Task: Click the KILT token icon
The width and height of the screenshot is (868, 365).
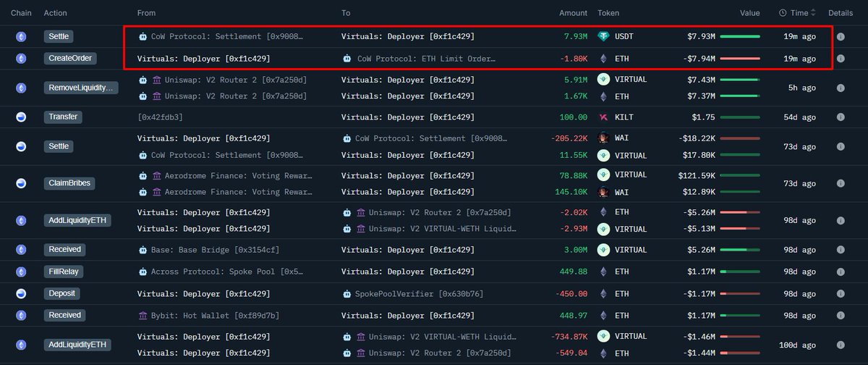Action: pos(604,117)
